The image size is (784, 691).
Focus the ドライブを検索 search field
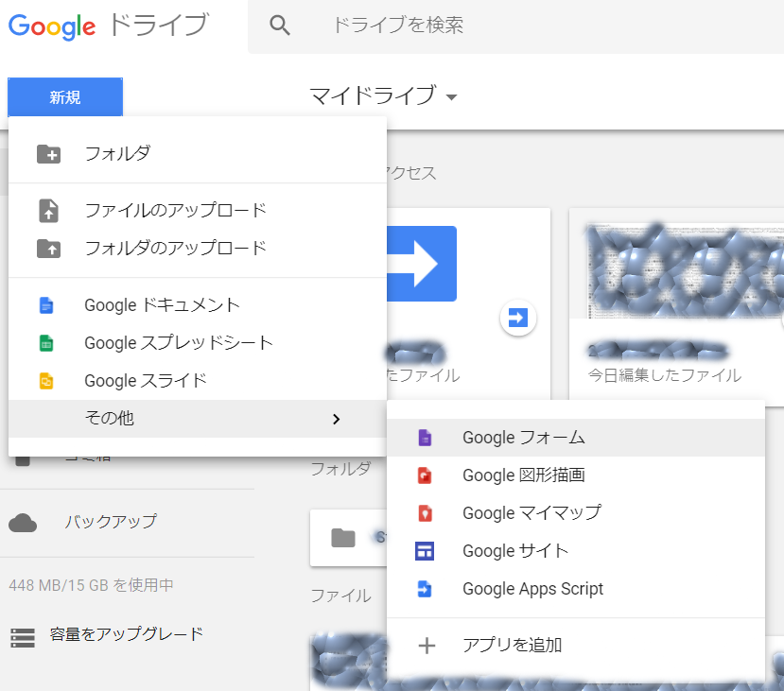point(515,26)
